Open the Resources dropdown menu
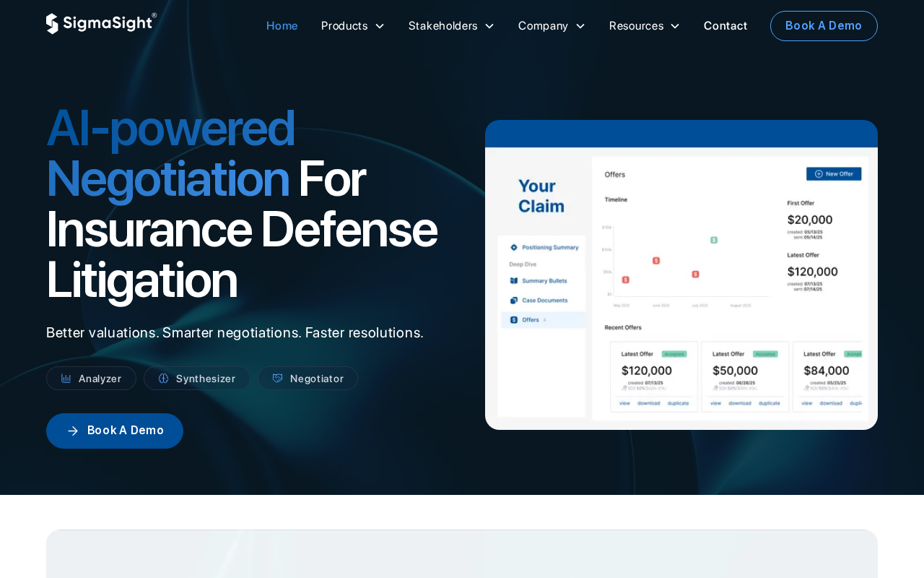The width and height of the screenshot is (924, 578). click(645, 26)
